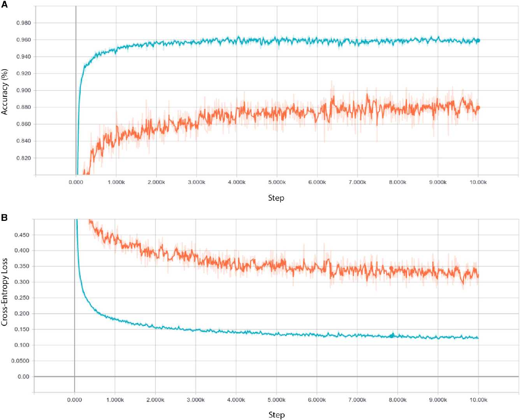Click the 0.000 step tick in accuracy chart
The width and height of the screenshot is (520, 420).
tap(76, 182)
